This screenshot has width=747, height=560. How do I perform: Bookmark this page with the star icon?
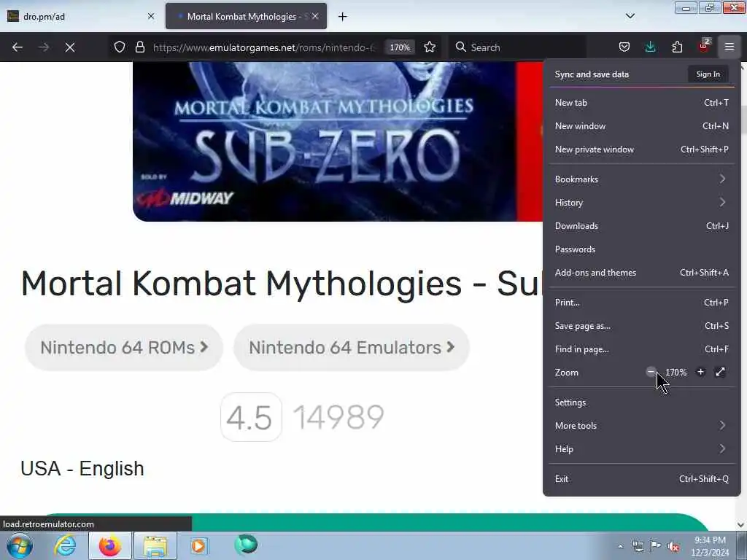(x=430, y=47)
